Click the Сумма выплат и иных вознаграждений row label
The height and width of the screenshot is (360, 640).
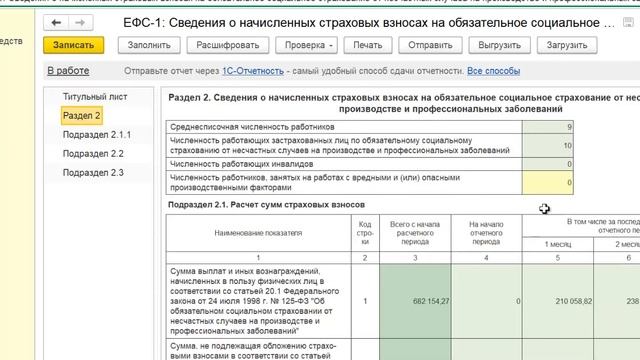(258, 301)
